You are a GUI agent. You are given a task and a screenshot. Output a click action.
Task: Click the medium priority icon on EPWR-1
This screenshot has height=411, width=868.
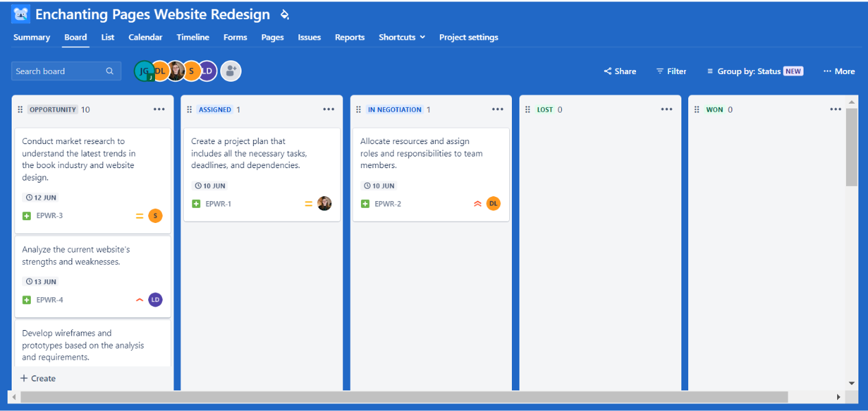309,204
